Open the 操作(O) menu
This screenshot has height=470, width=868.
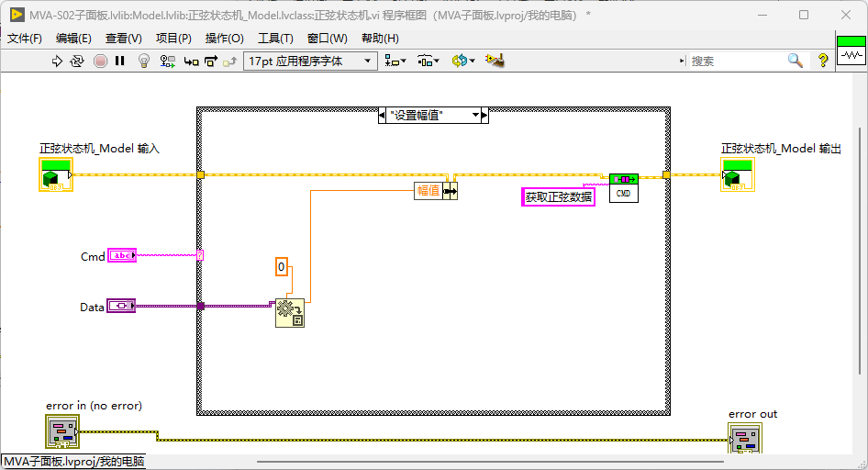click(224, 39)
